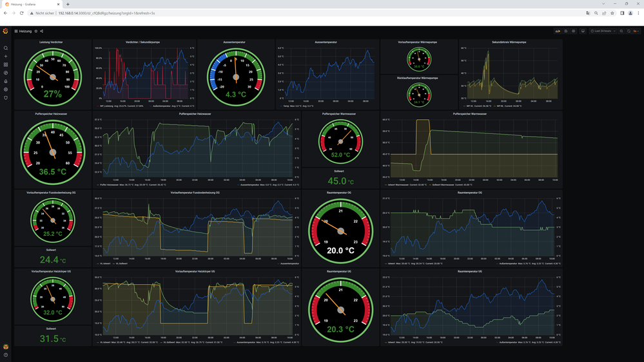Share the Heizung dashboard

coord(42,31)
